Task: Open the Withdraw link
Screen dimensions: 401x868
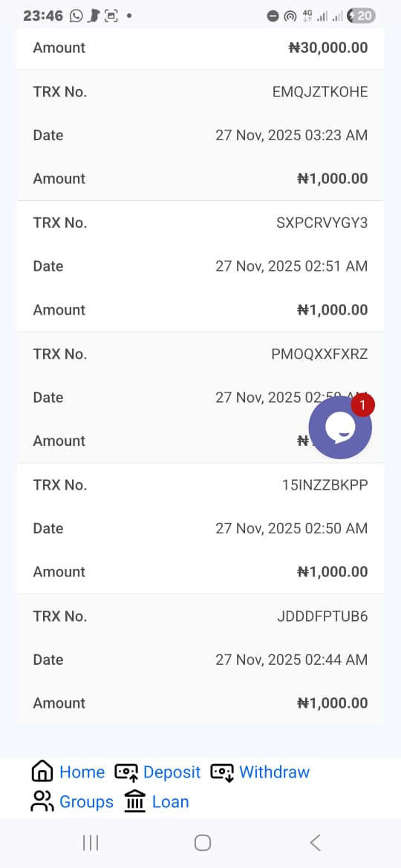Action: coord(275,772)
